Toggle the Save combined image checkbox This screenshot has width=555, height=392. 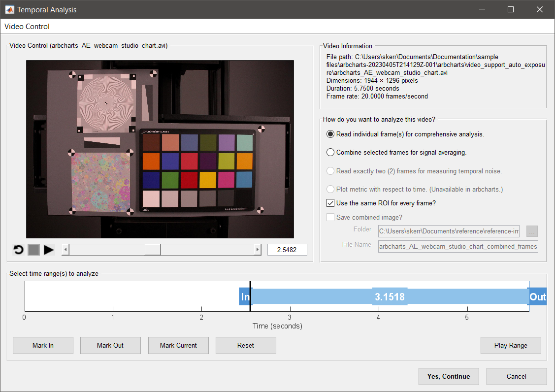click(364, 217)
